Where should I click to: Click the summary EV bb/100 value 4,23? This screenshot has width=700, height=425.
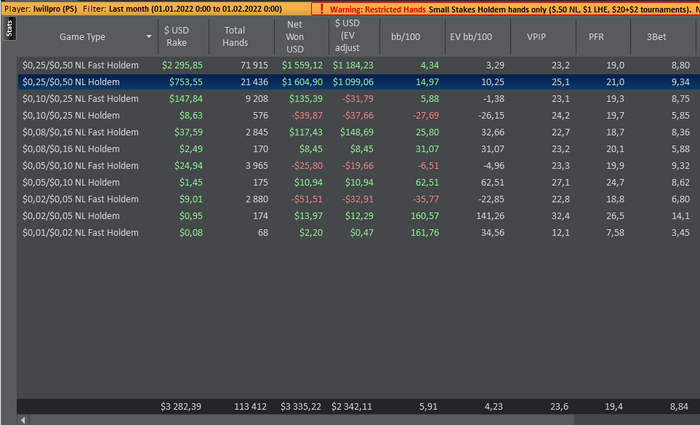pyautogui.click(x=494, y=407)
